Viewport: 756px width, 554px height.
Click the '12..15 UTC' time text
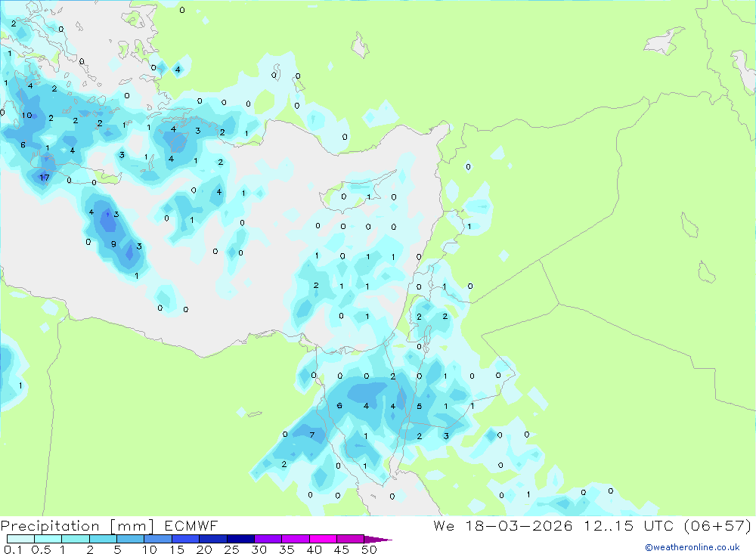coord(628,525)
